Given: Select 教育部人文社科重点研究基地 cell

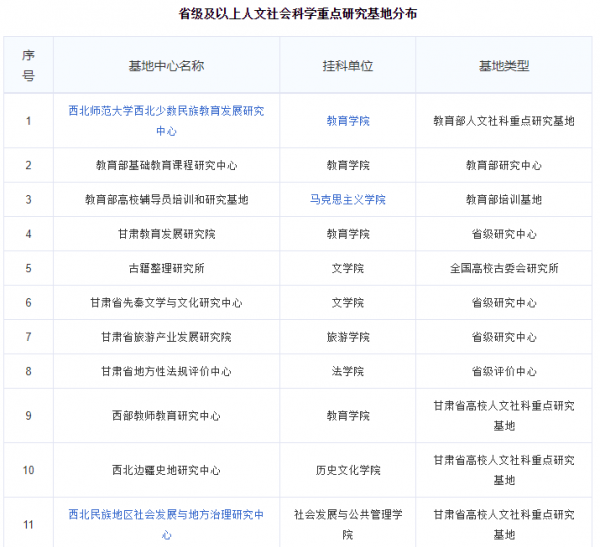Looking at the screenshot, I should click(x=504, y=121).
